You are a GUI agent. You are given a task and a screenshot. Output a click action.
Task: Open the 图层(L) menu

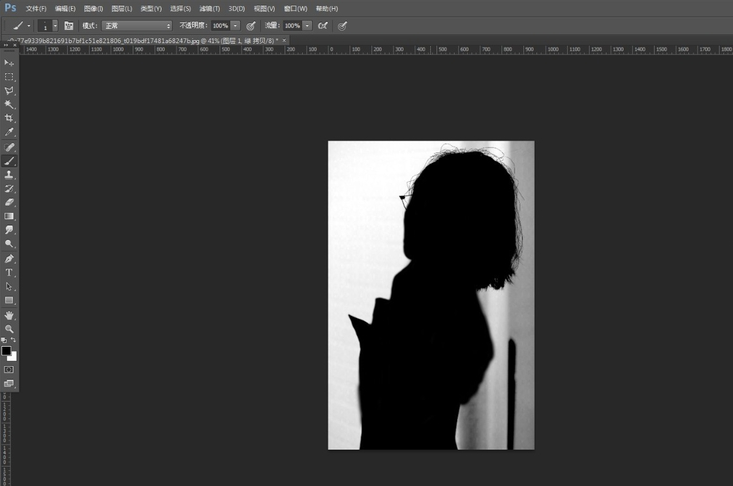tap(123, 8)
